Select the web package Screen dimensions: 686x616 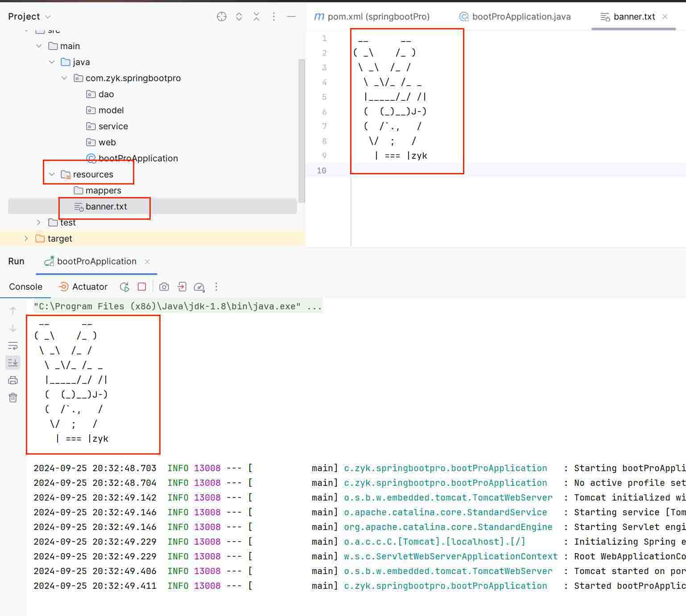point(101,142)
